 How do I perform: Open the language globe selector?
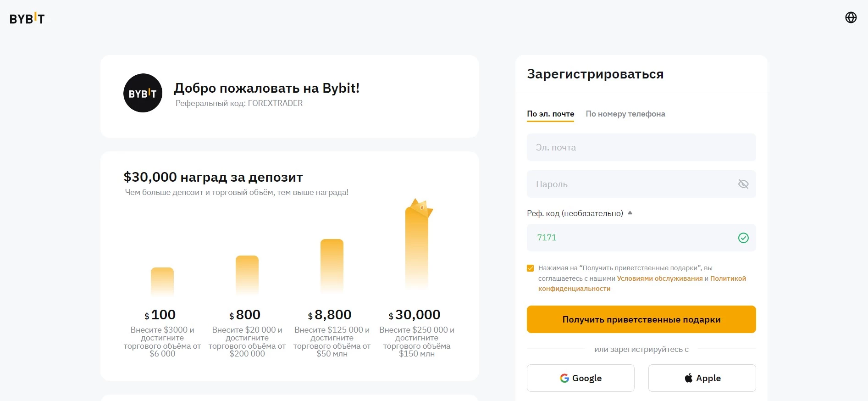(851, 17)
